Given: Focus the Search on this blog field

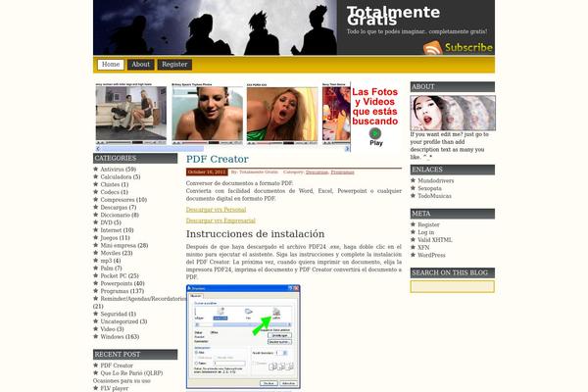Looking at the screenshot, I should click(x=452, y=286).
